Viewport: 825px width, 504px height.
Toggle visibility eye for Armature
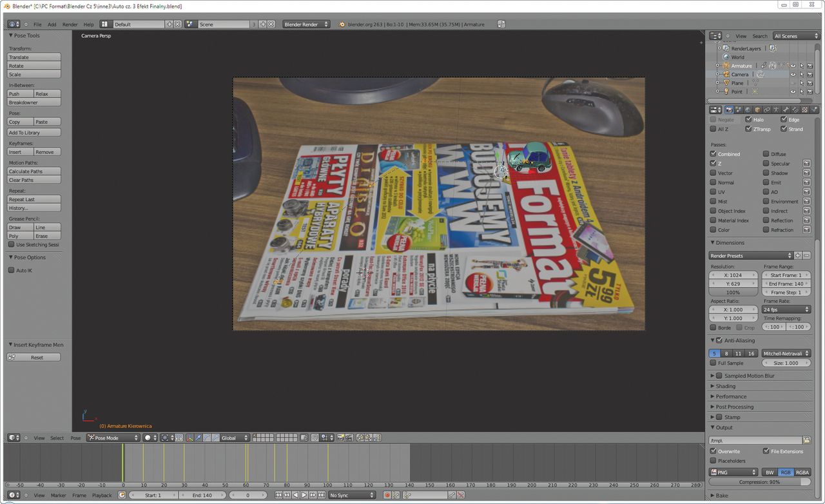click(793, 66)
